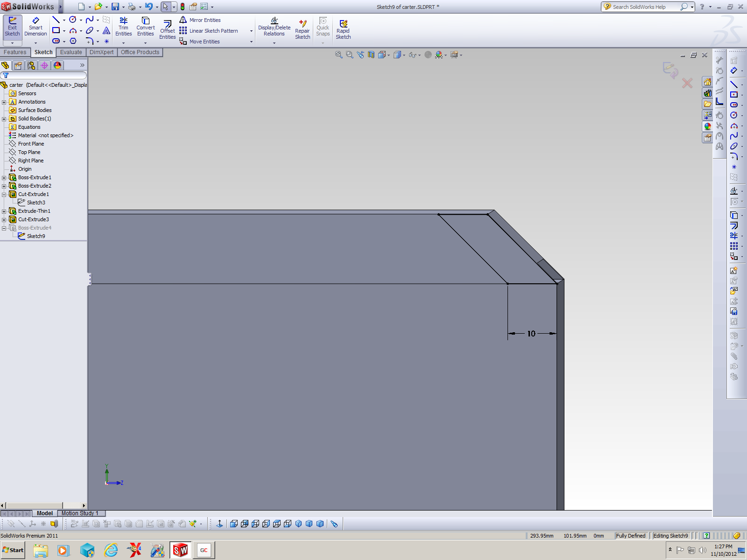Open the Office Products tab

[x=140, y=52]
